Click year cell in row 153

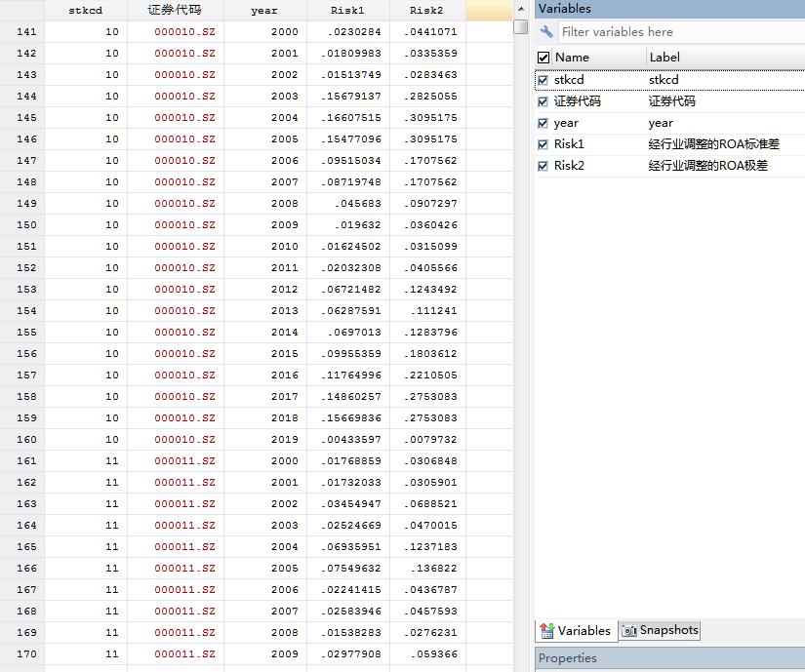[x=264, y=290]
